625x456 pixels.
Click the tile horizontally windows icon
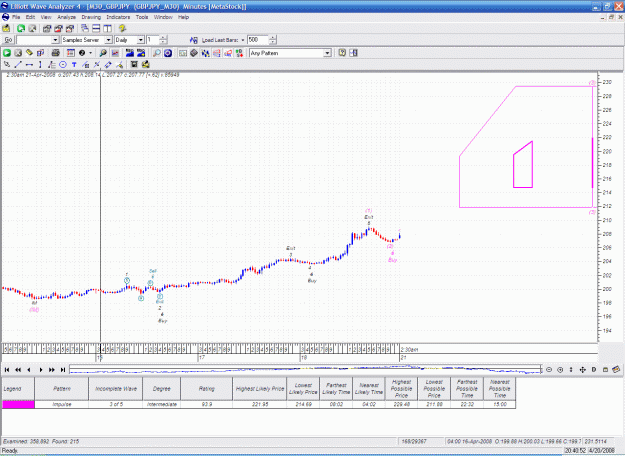[96, 28]
